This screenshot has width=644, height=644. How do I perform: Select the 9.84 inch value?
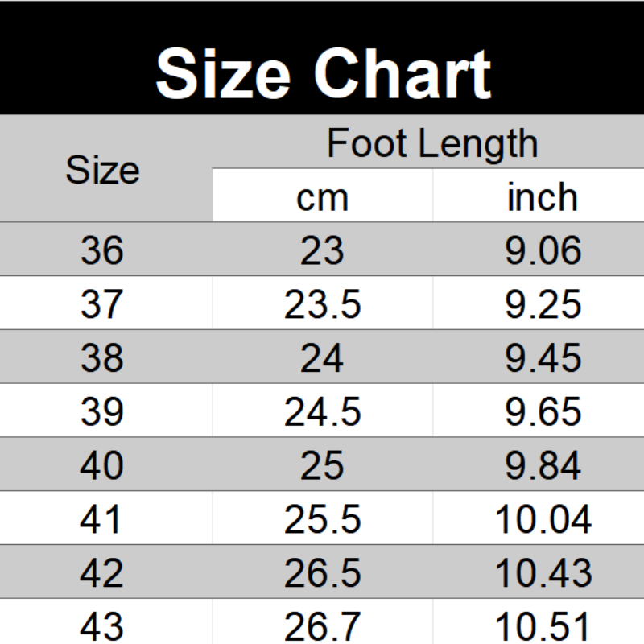click(x=542, y=466)
